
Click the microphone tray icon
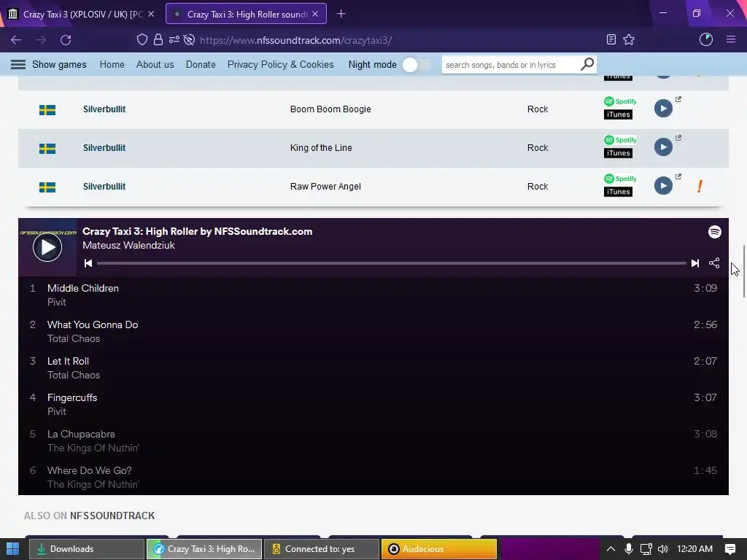point(629,549)
